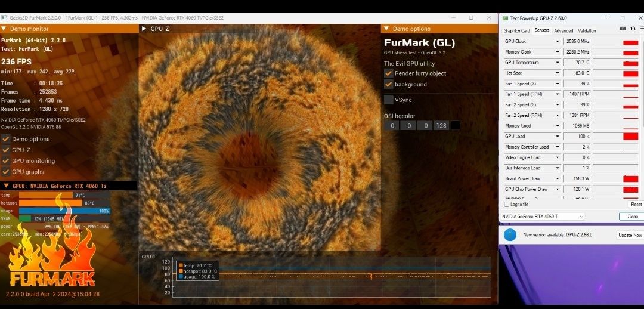This screenshot has height=309, width=644.
Task: Toggle the GPU monitoring checkbox
Action: point(6,160)
